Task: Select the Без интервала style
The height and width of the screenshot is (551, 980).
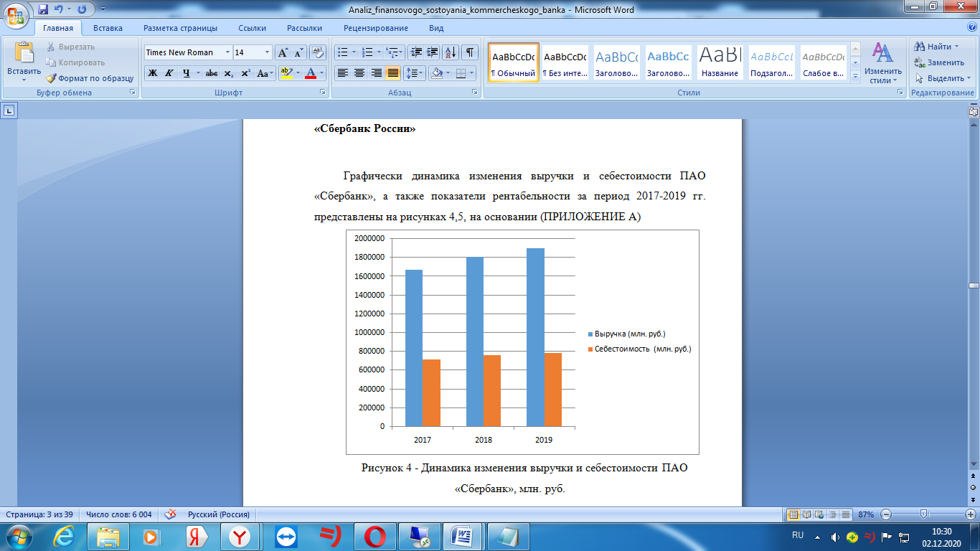Action: pyautogui.click(x=565, y=62)
